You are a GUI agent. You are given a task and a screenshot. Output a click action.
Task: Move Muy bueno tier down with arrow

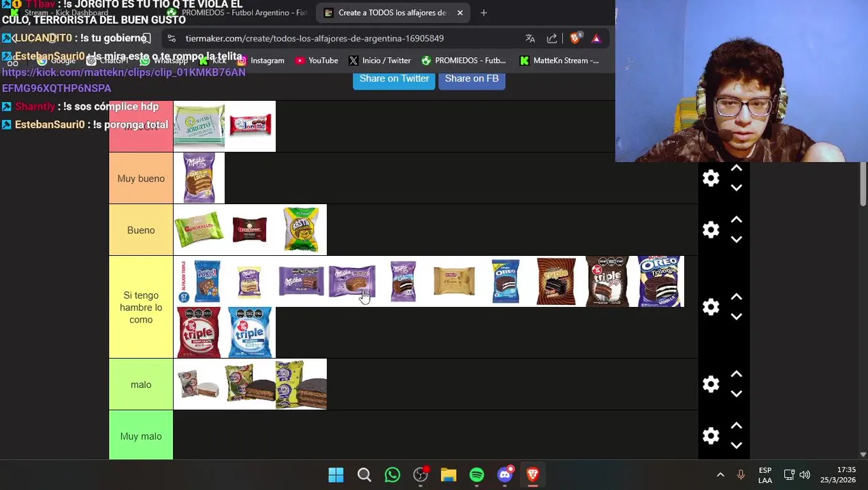click(x=736, y=188)
